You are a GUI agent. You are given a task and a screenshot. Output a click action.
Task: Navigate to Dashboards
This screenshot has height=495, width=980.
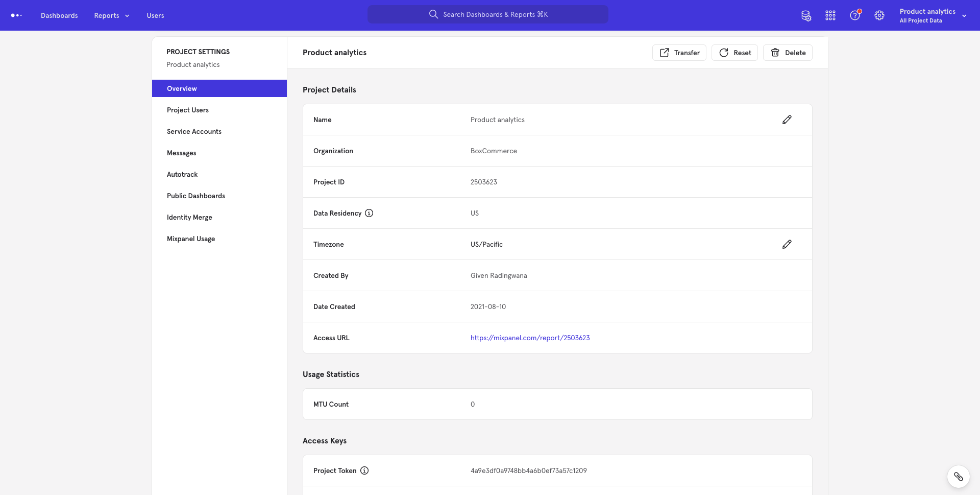[59, 15]
